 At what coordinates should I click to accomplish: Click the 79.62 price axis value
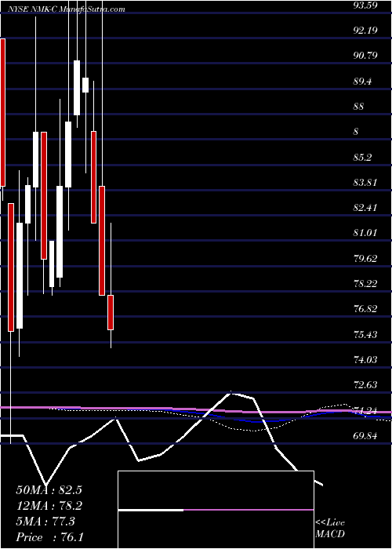pyautogui.click(x=365, y=258)
